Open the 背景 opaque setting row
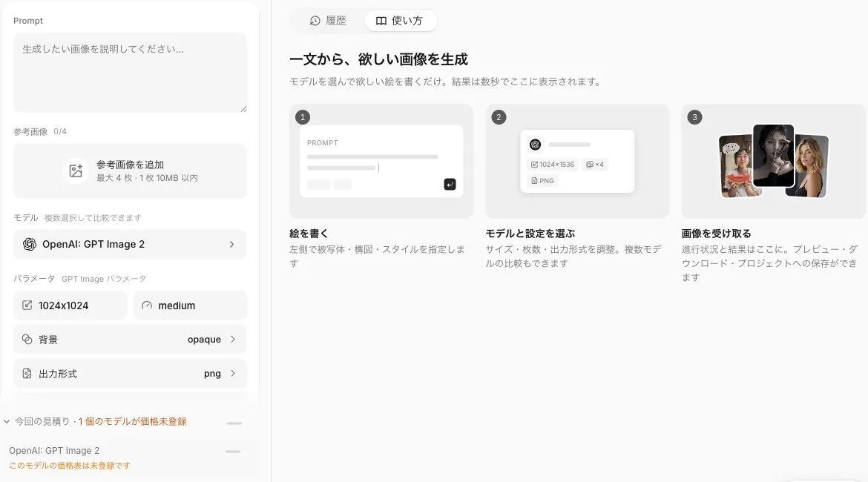868x482 pixels. [x=130, y=339]
